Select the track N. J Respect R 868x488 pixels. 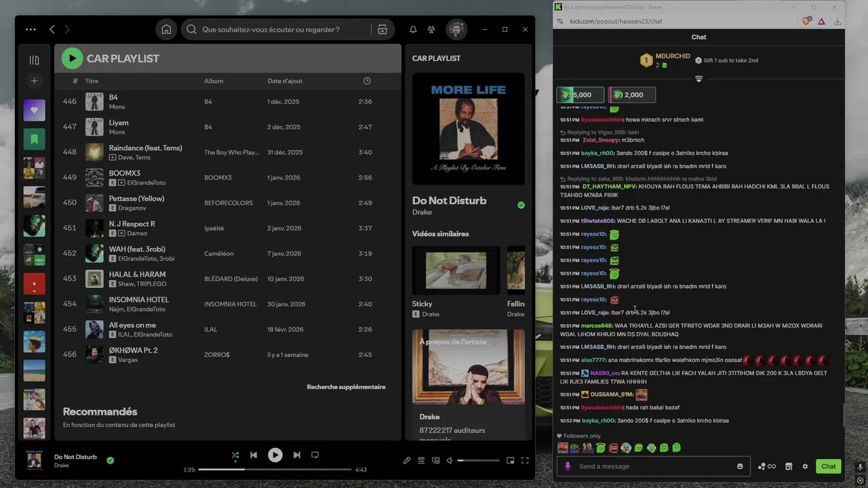[228, 228]
